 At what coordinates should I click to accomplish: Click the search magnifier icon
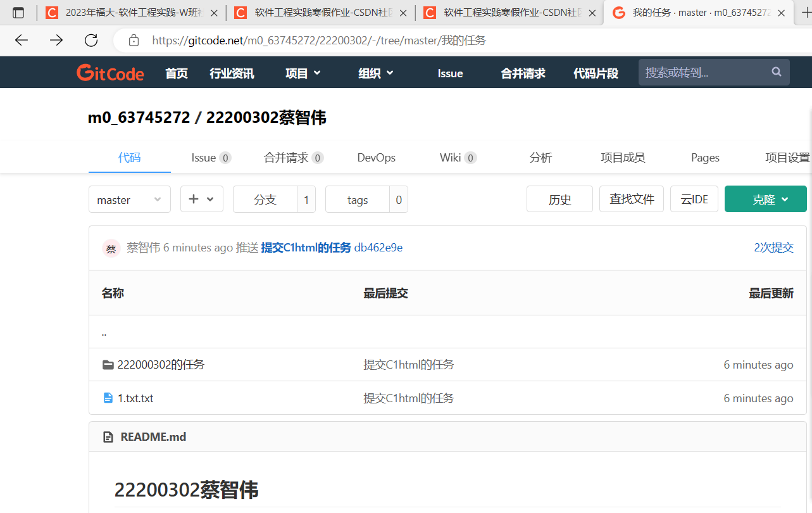point(777,72)
